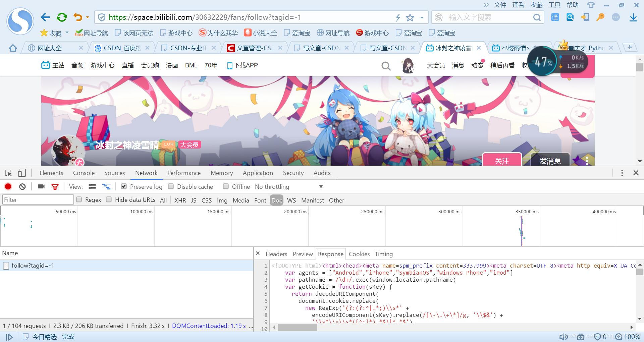Open the 收藏 favorites star bookmark
644x342 pixels.
click(x=51, y=33)
